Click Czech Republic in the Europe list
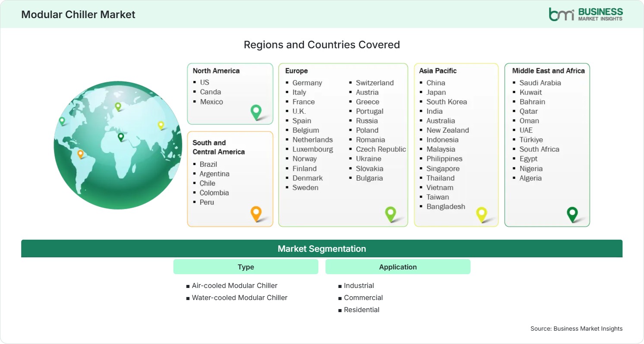The image size is (644, 344). 381,149
